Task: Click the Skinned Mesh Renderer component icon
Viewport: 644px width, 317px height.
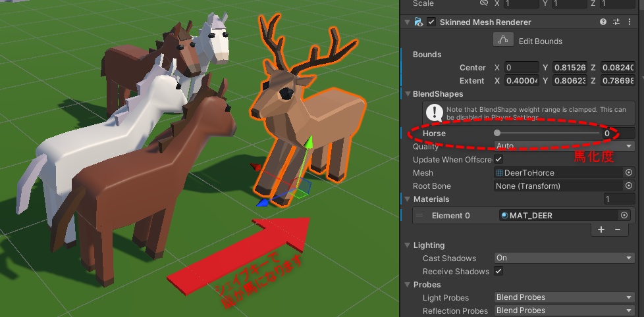Action: point(419,22)
